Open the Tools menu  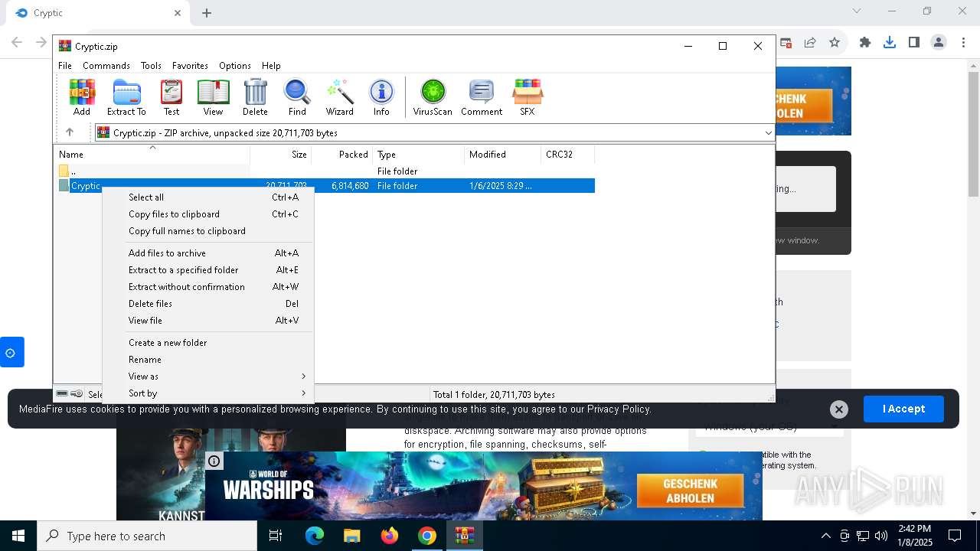(x=151, y=66)
